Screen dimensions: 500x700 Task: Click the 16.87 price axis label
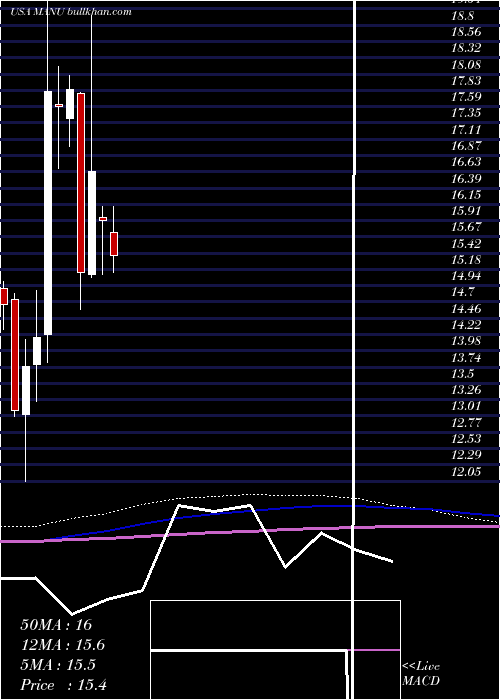(466, 146)
